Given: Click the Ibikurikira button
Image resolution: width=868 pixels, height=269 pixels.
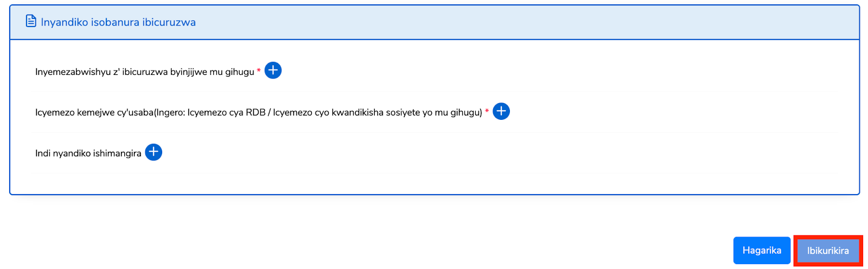Looking at the screenshot, I should 828,251.
